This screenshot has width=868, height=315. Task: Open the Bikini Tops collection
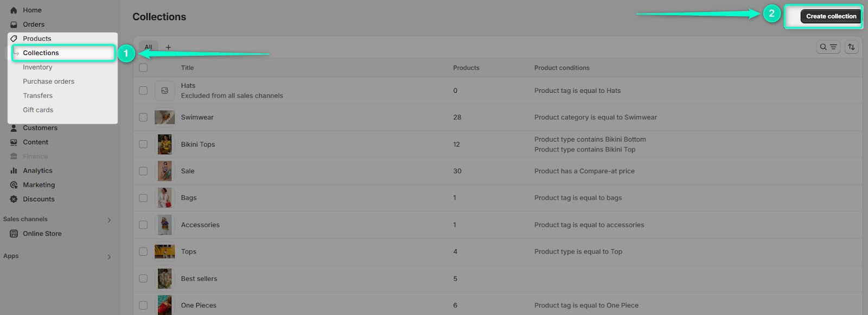point(198,144)
